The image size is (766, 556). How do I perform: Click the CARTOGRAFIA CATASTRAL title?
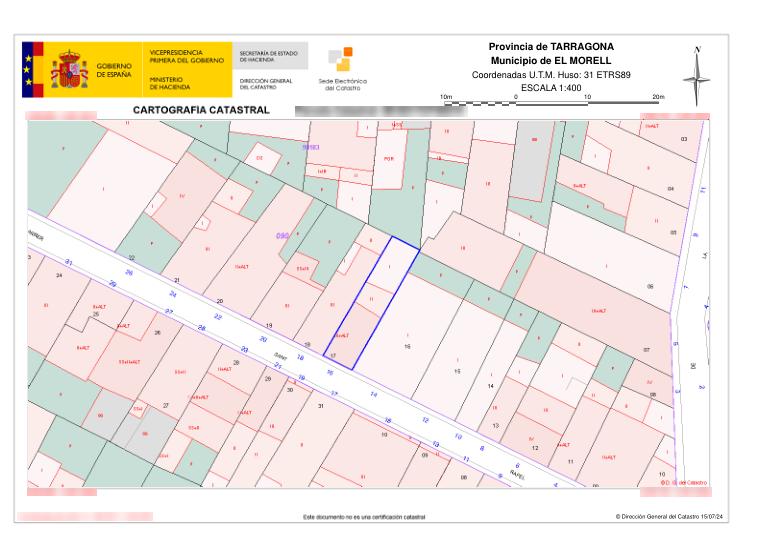coord(201,109)
